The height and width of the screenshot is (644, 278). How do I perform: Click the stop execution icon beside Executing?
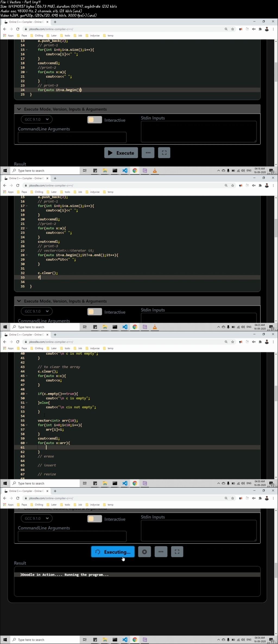[144, 552]
